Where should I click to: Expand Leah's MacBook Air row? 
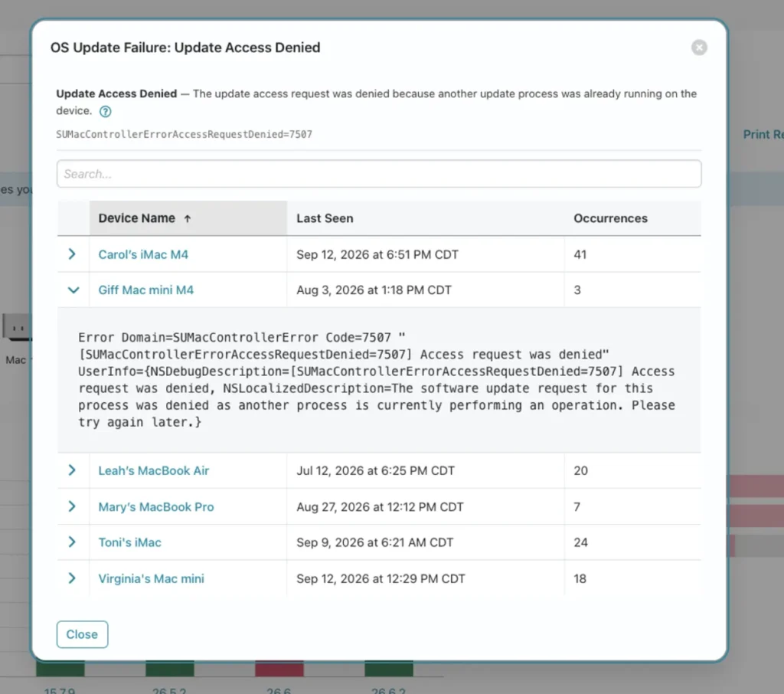[x=72, y=470]
